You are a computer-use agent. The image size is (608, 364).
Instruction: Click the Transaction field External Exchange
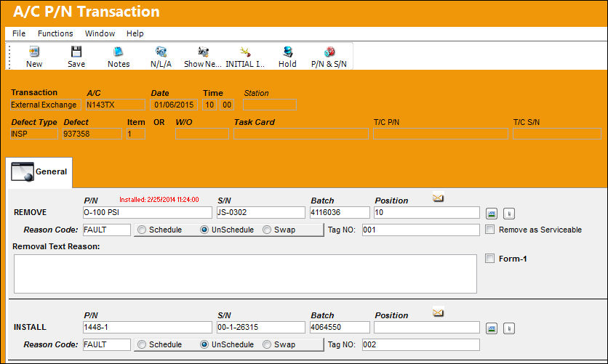tap(45, 105)
